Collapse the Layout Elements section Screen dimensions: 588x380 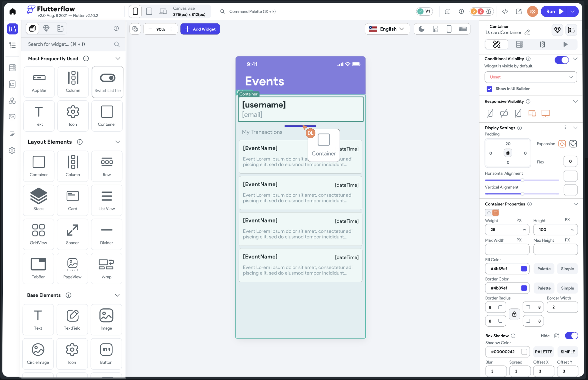point(118,142)
